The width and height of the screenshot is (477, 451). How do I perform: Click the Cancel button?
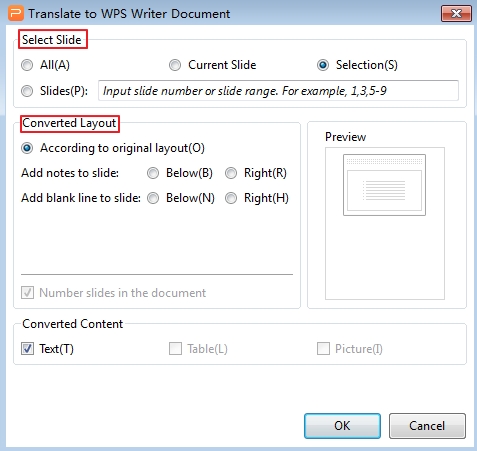pyautogui.click(x=427, y=426)
